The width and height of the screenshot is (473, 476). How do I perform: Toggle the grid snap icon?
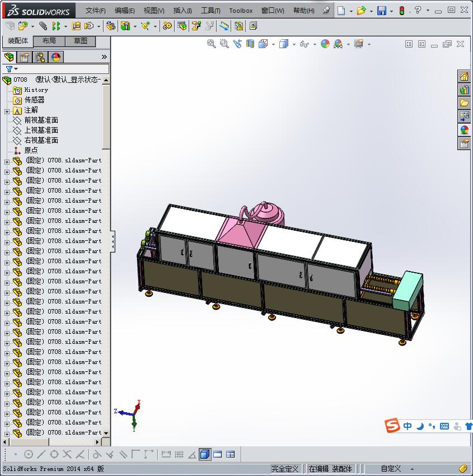click(179, 455)
